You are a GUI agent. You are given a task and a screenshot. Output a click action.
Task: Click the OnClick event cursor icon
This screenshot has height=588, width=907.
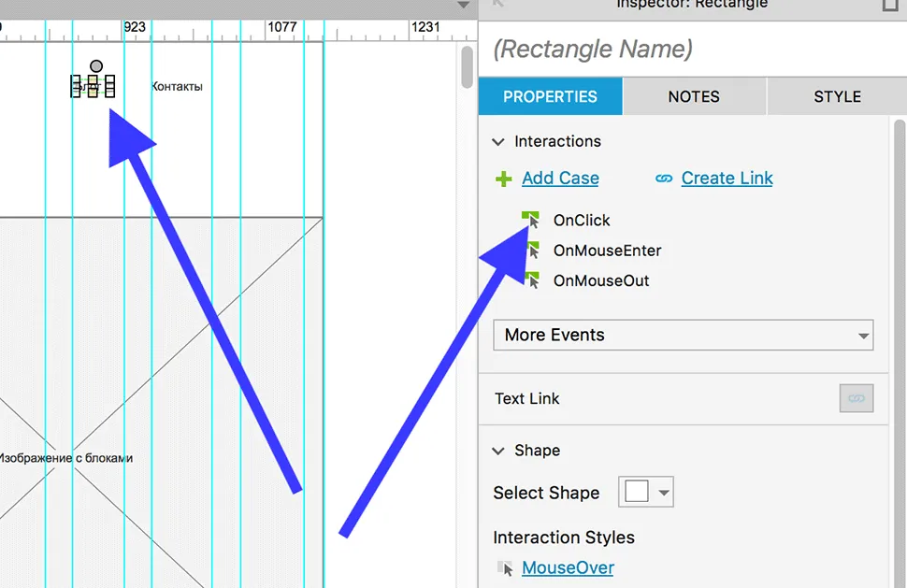(531, 221)
